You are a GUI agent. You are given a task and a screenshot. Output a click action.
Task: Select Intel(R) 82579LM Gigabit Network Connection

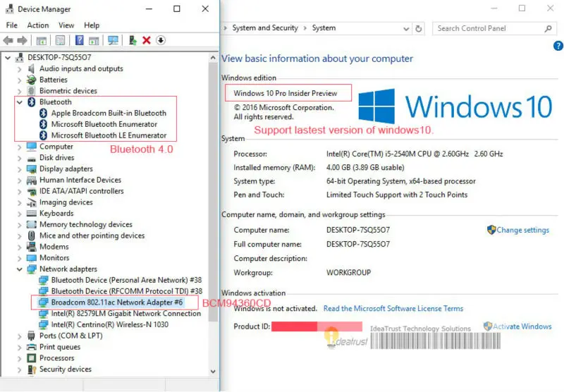pos(126,314)
